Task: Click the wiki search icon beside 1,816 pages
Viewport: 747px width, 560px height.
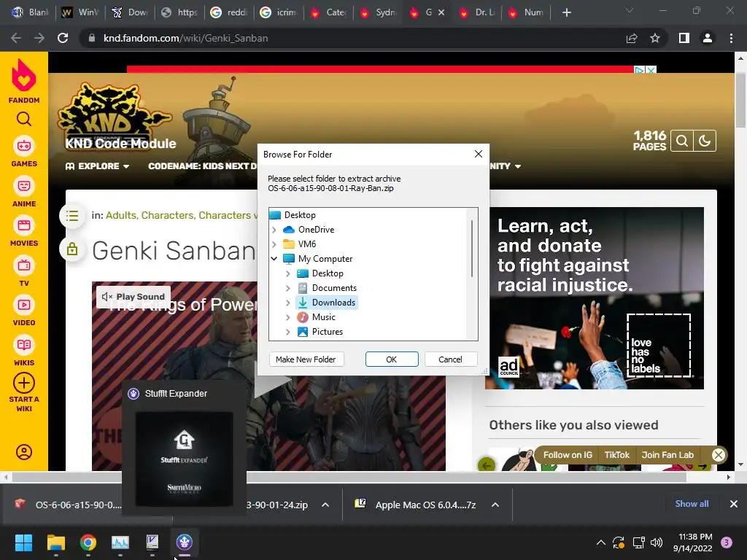Action: pyautogui.click(x=682, y=141)
